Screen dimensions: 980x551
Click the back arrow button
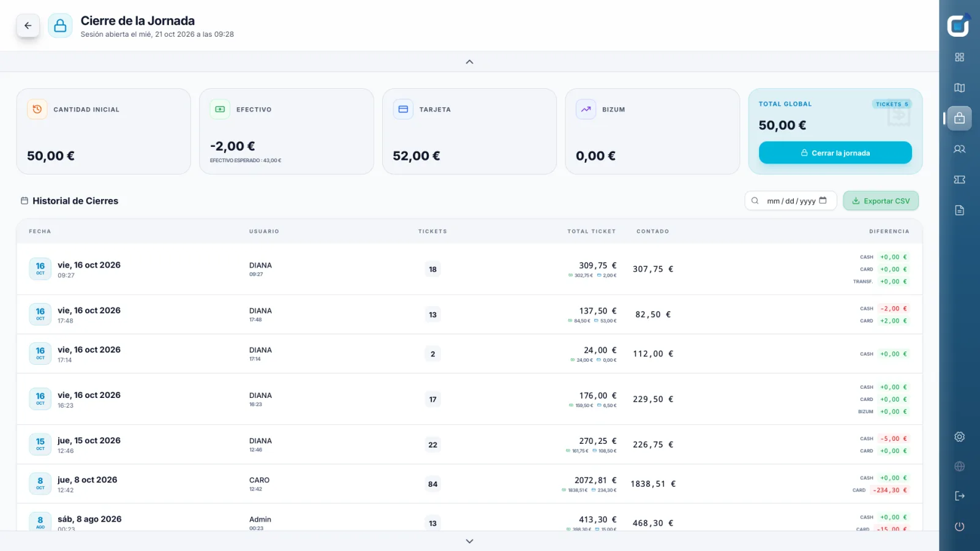click(28, 26)
